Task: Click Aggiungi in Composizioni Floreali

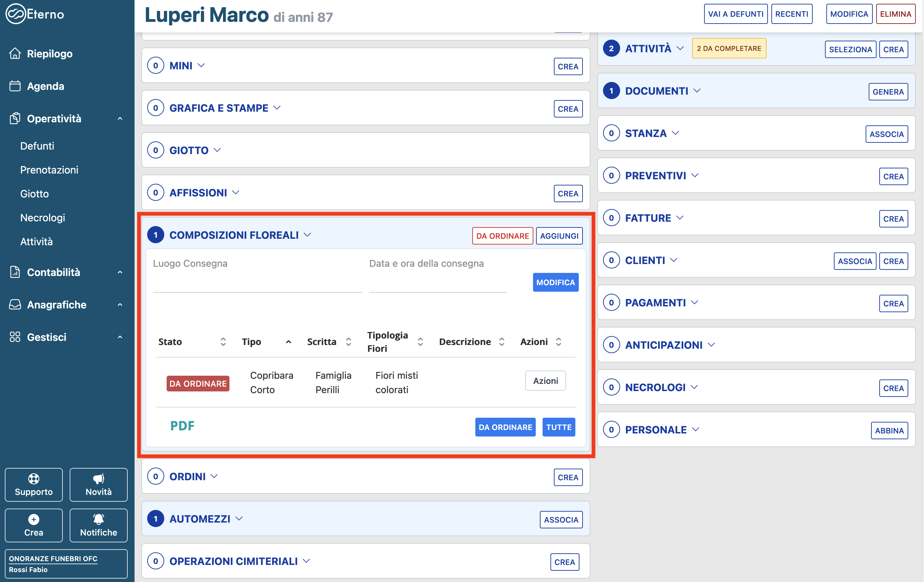Action: coord(559,236)
